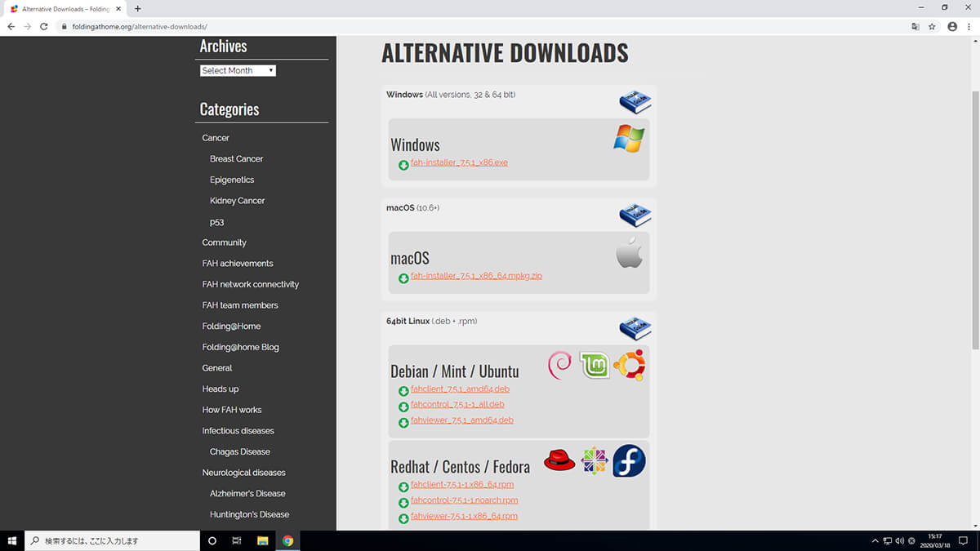
Task: Click the Cortana circle icon in taskbar
Action: [x=212, y=540]
